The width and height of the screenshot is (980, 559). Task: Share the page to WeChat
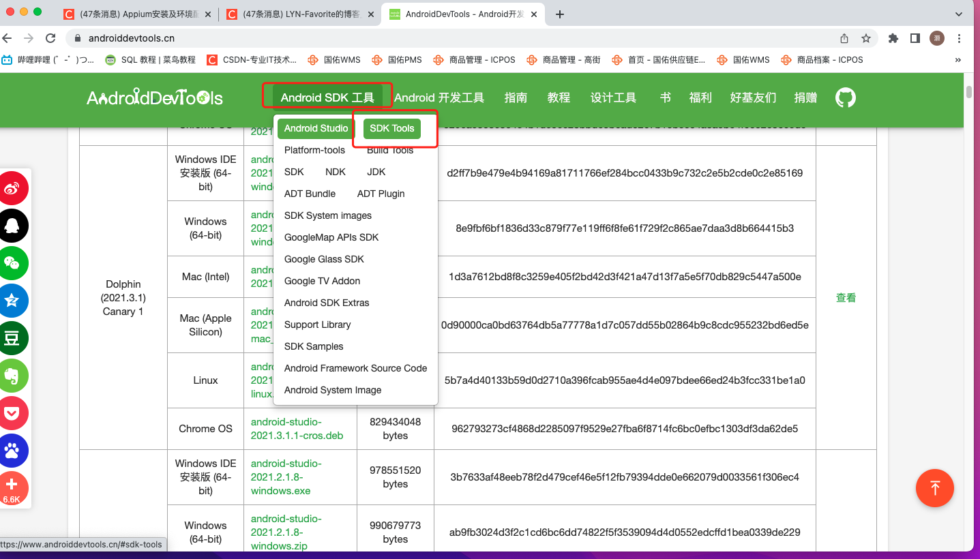[14, 263]
